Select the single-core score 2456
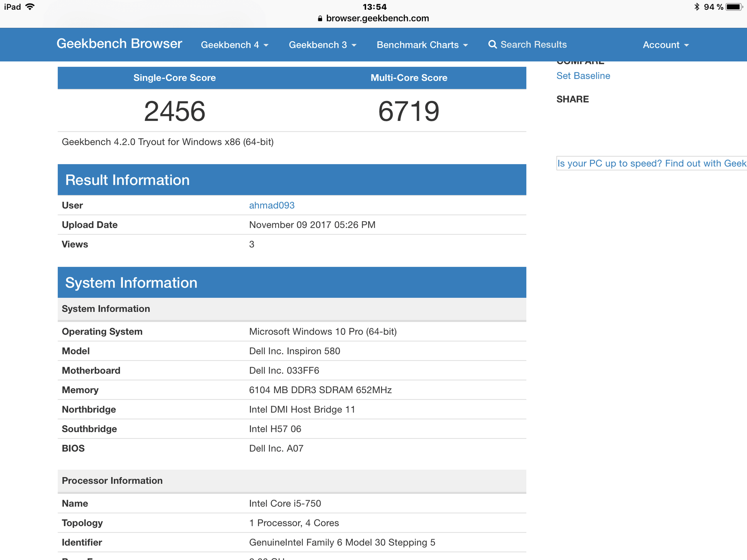Viewport: 747px width, 560px height. coord(175,111)
